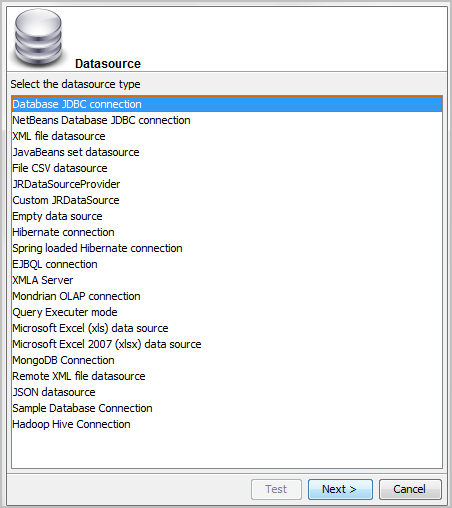Click the Next > button
This screenshot has width=452, height=508.
coord(340,489)
